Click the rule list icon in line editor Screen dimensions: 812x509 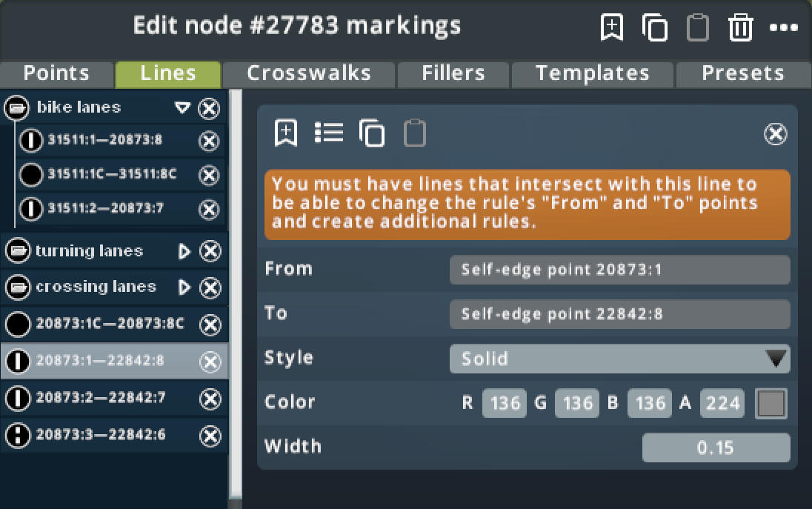pyautogui.click(x=329, y=133)
